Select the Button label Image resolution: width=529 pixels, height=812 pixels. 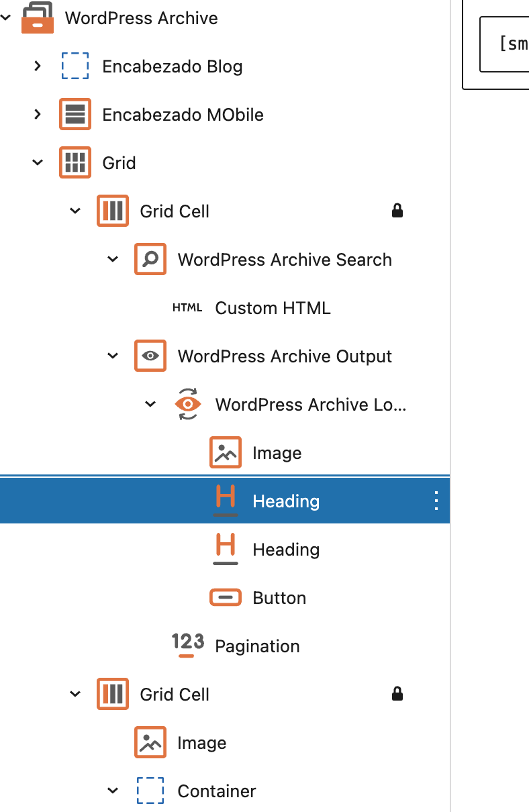tap(279, 598)
